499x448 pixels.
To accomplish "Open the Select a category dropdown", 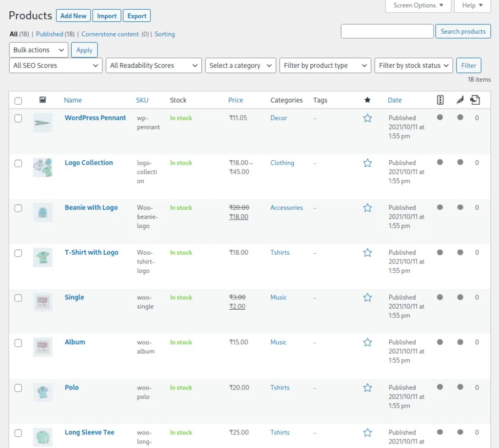I will click(x=240, y=65).
